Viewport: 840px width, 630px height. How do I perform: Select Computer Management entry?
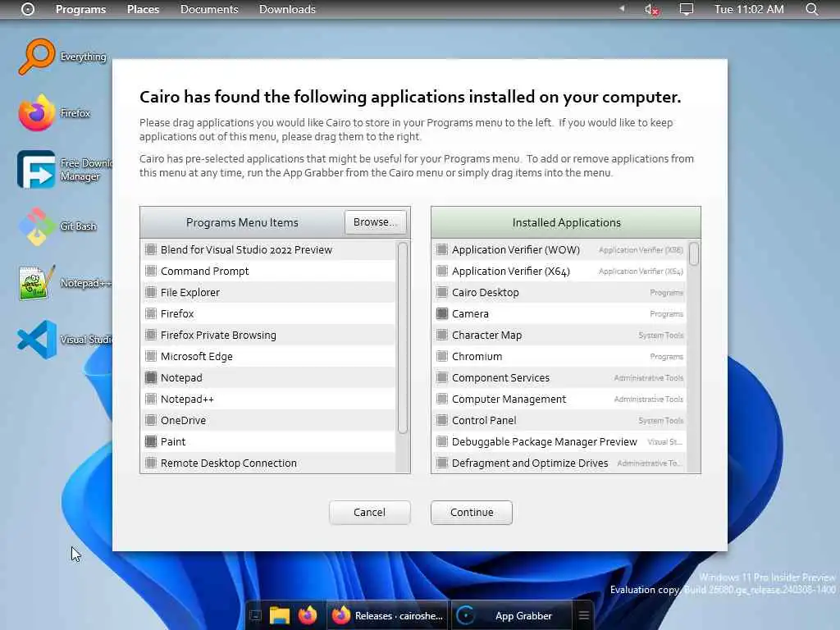tap(559, 399)
